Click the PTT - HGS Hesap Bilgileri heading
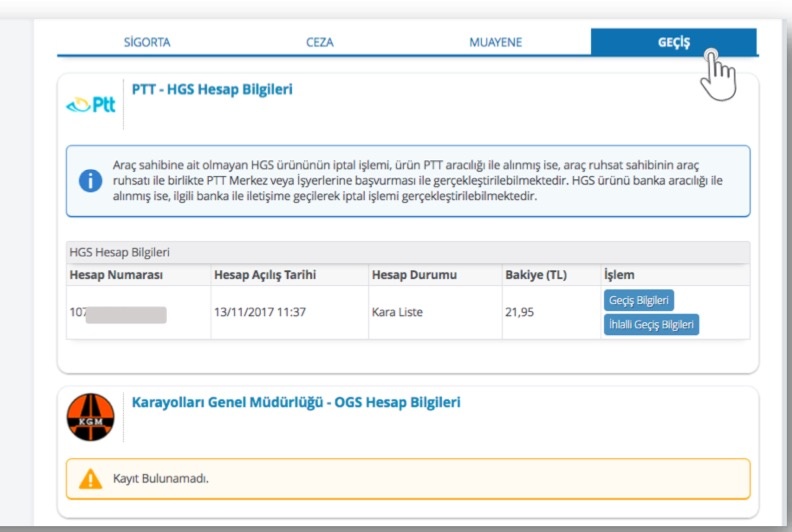 (x=212, y=89)
